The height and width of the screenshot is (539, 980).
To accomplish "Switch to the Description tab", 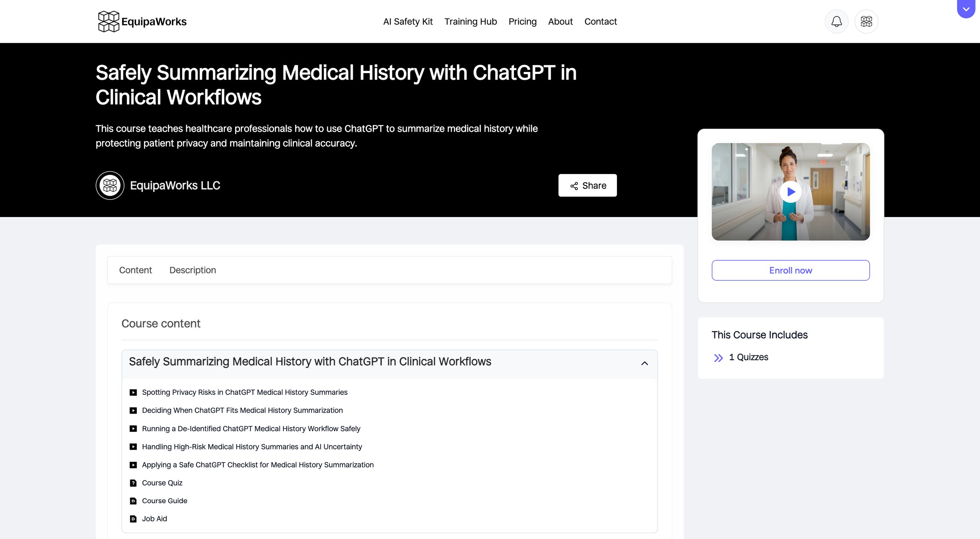I will tap(192, 270).
